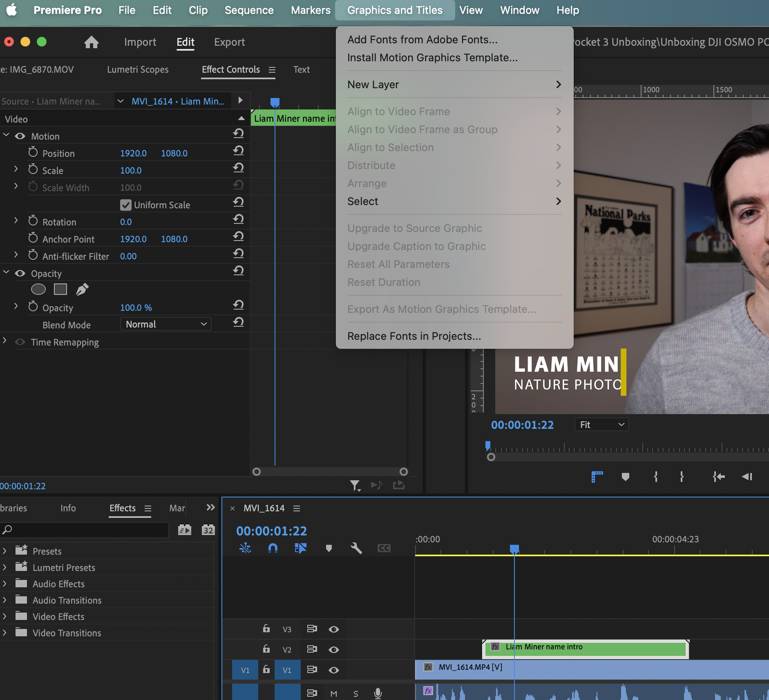The height and width of the screenshot is (700, 769).
Task: Select the free draw bezier pen mask tool
Action: [x=82, y=290]
